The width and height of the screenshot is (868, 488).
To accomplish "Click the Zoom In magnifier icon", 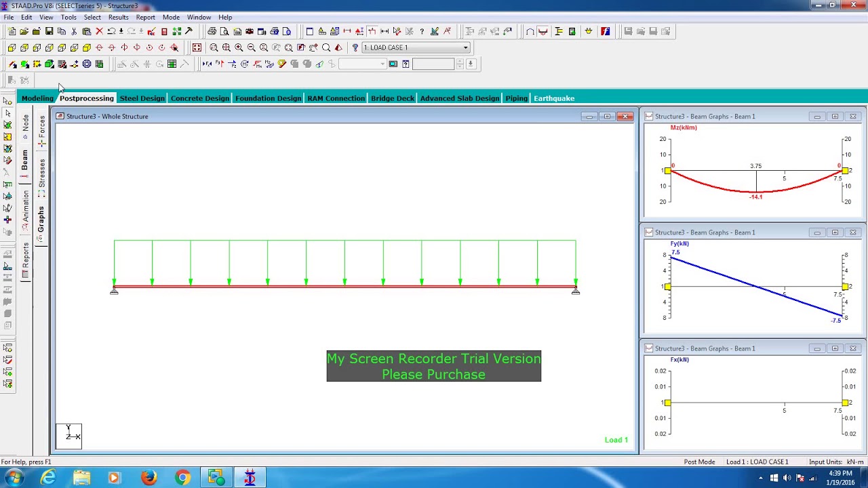I will pyautogui.click(x=239, y=47).
